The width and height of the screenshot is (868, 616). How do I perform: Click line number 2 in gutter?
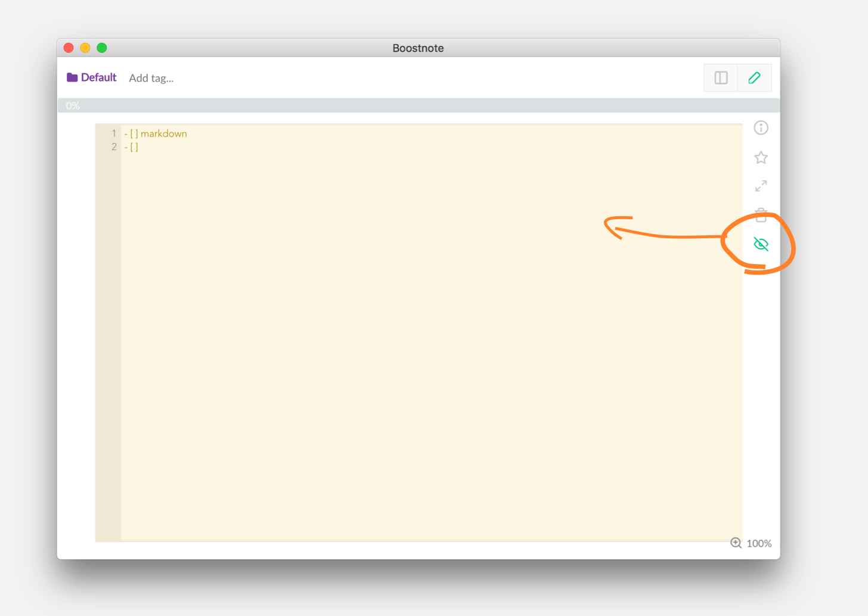tap(114, 147)
